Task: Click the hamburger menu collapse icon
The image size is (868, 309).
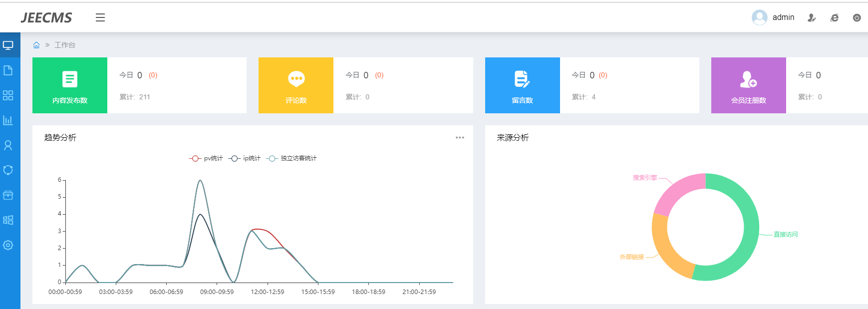Action: click(100, 17)
